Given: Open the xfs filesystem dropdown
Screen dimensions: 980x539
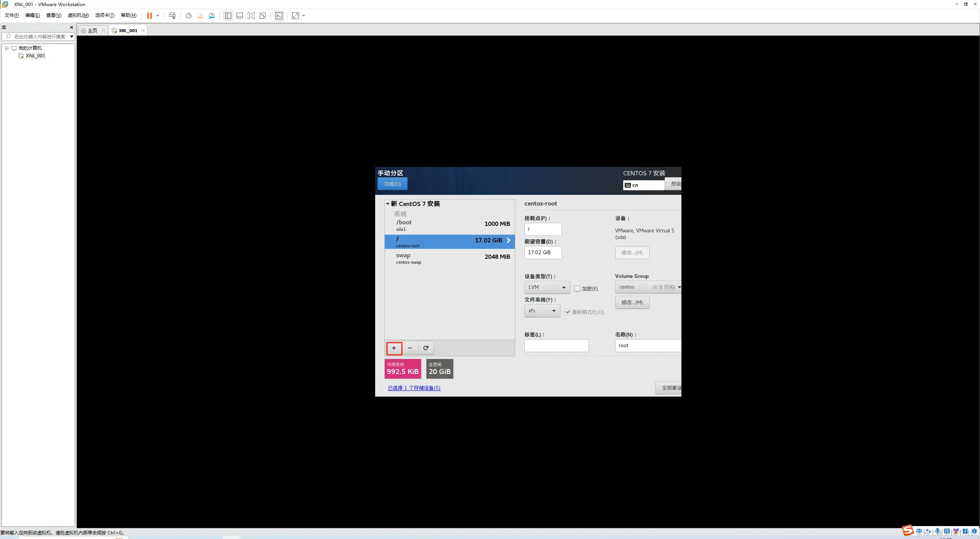Looking at the screenshot, I should [542, 311].
